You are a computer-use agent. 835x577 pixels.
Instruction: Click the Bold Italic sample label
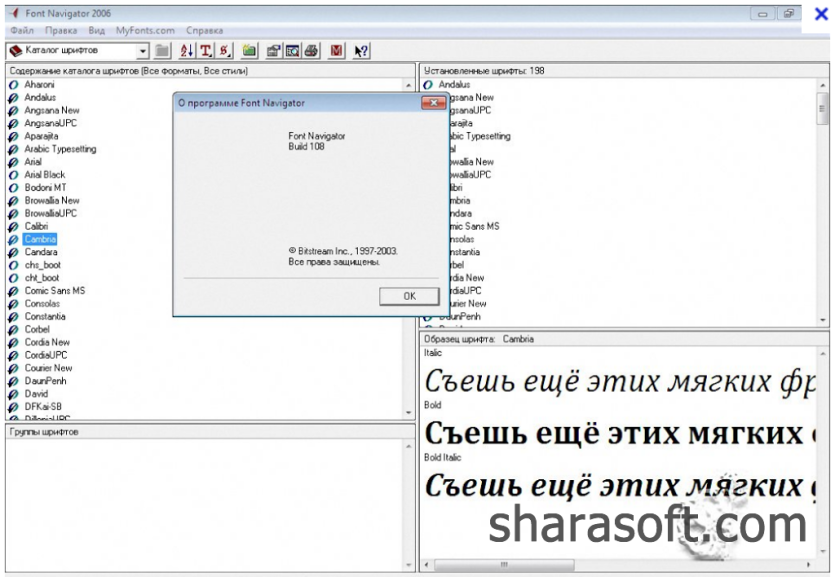tap(443, 457)
